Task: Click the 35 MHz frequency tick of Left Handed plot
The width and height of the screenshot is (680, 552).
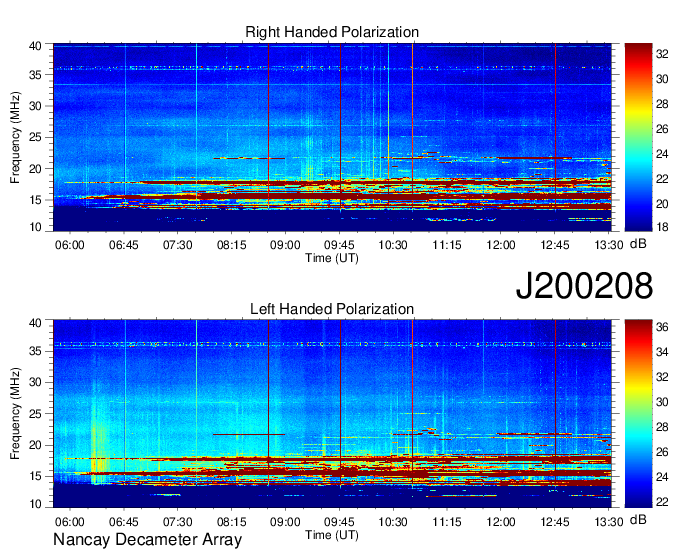Action: click(x=35, y=351)
